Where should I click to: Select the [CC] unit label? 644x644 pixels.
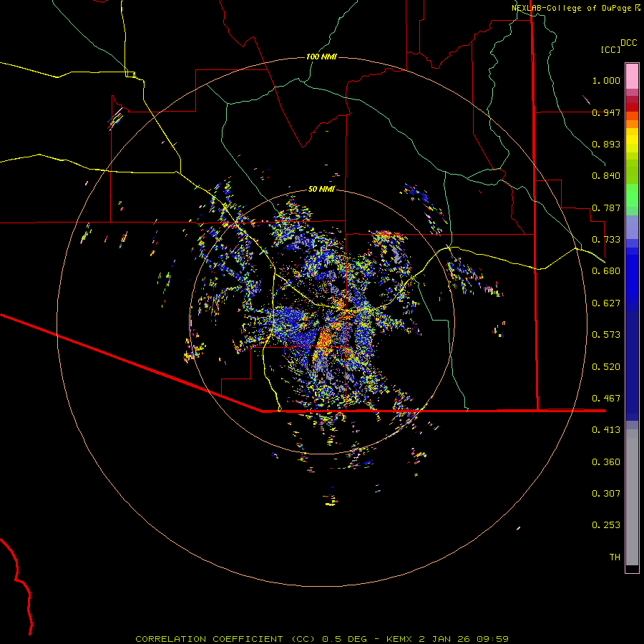tap(611, 49)
